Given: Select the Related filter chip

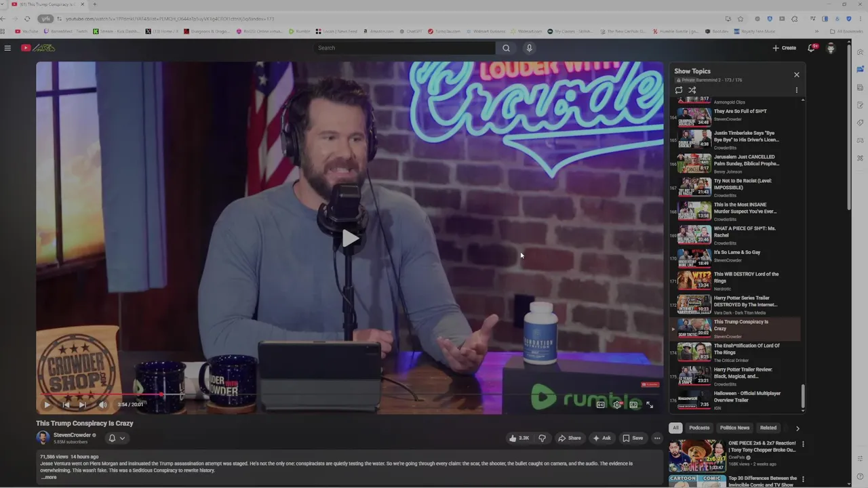Looking at the screenshot, I should pos(768,428).
